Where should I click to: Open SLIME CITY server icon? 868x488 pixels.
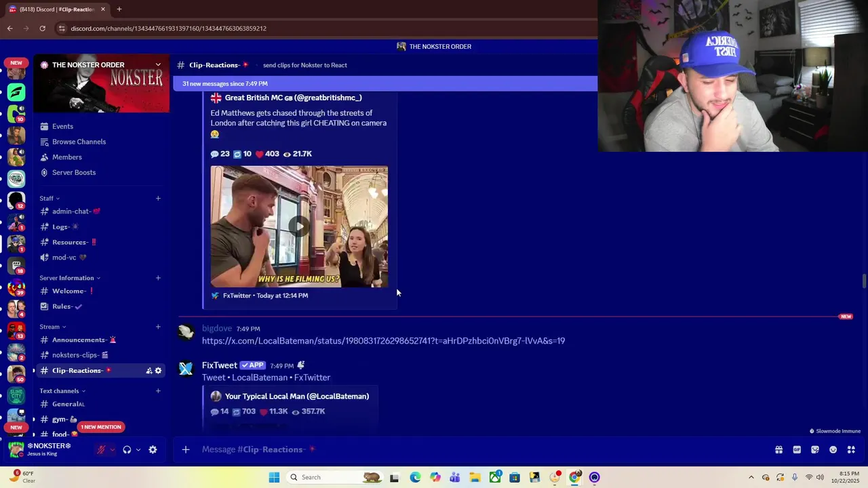pyautogui.click(x=16, y=396)
